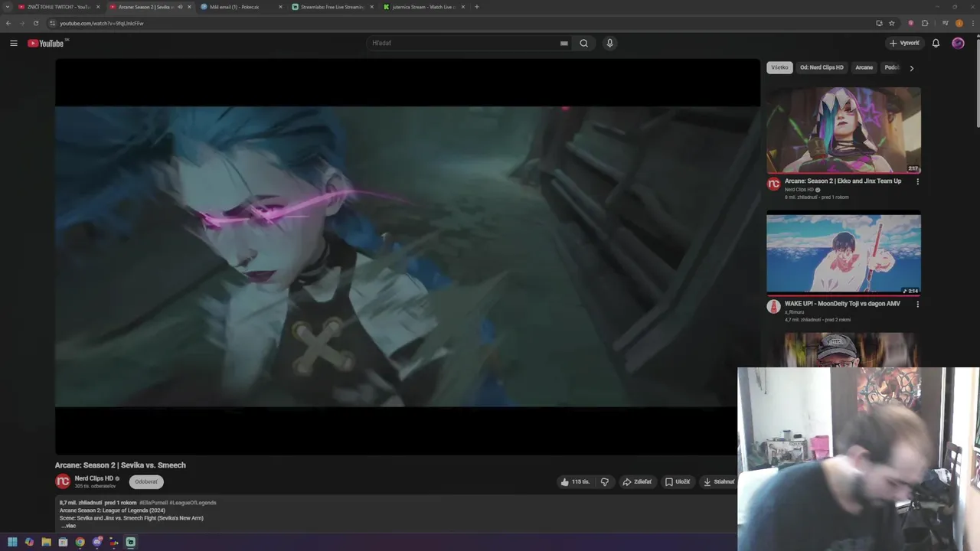Open more options for Ekko and Jinx video
Screen dimensions: 980x551
(917, 181)
